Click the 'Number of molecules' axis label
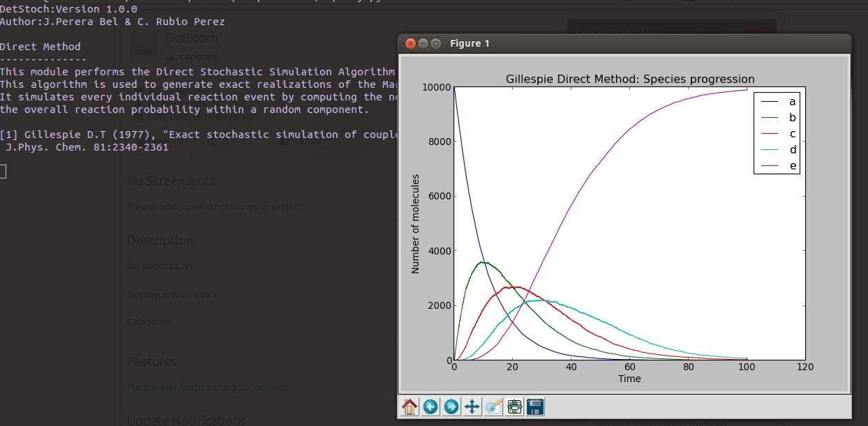The width and height of the screenshot is (868, 426). 416,224
